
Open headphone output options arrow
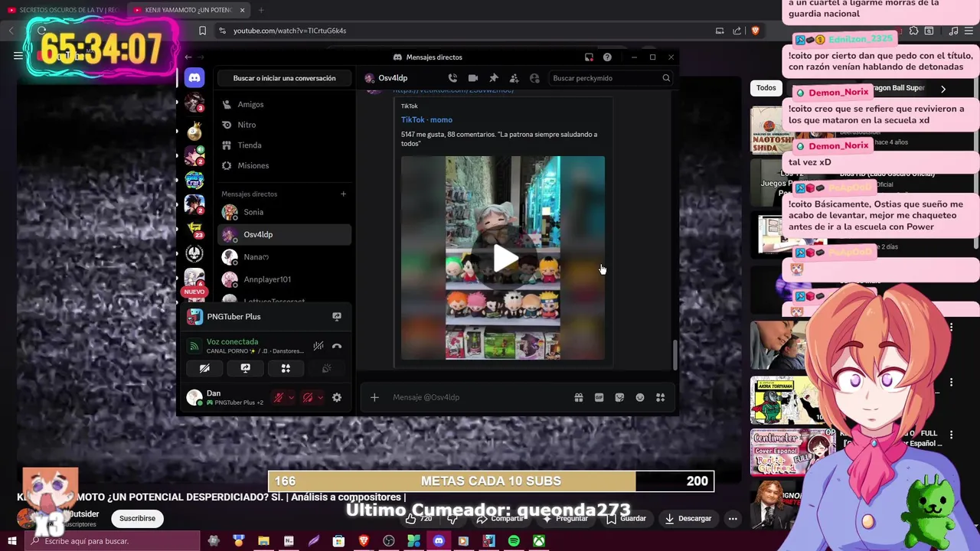[320, 397]
